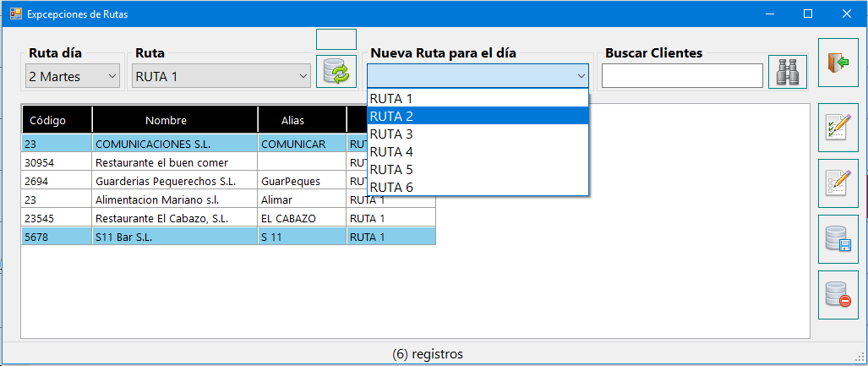Viewport: 868px width, 366px height.
Task: Click the GuarPeques alias cell
Action: 303,181
